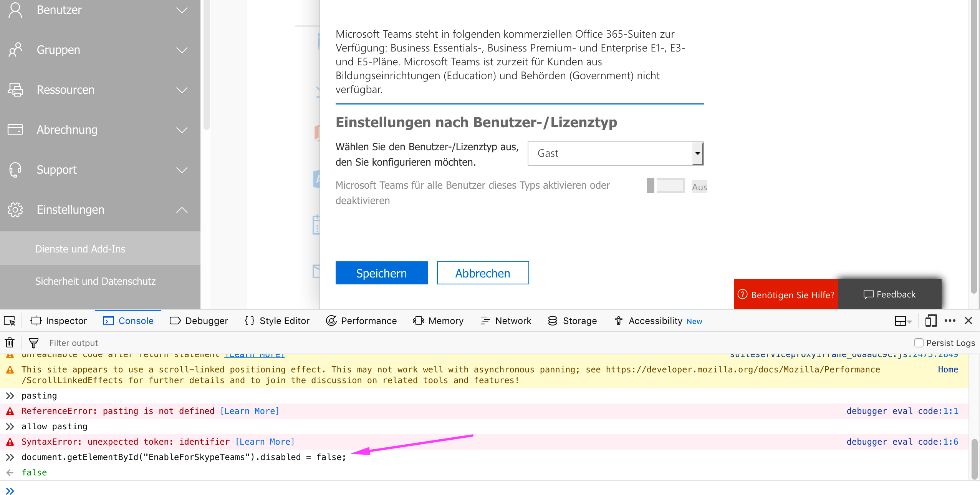Expand the Gruppen menu chevron
This screenshot has width=980, height=495.
(182, 50)
